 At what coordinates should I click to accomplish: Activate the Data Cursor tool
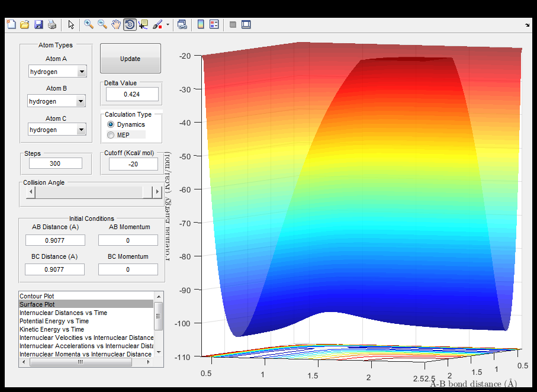[144, 24]
